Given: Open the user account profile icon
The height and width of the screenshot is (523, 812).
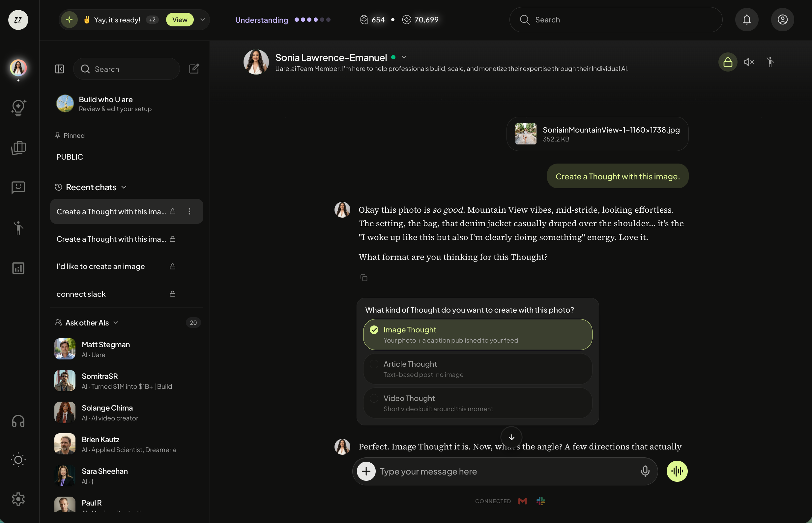Looking at the screenshot, I should (782, 20).
